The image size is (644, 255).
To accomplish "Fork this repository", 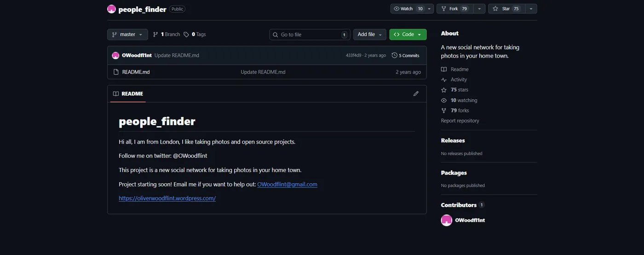I will pyautogui.click(x=454, y=9).
